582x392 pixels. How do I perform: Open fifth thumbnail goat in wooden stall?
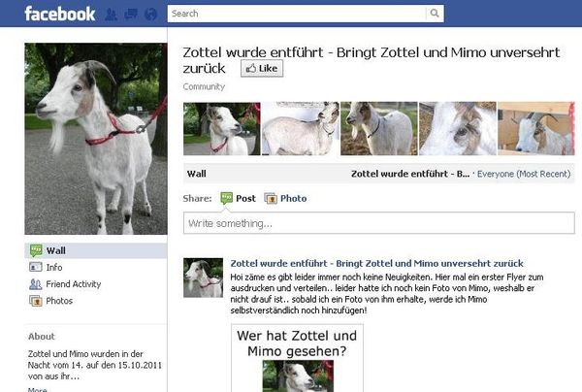536,128
